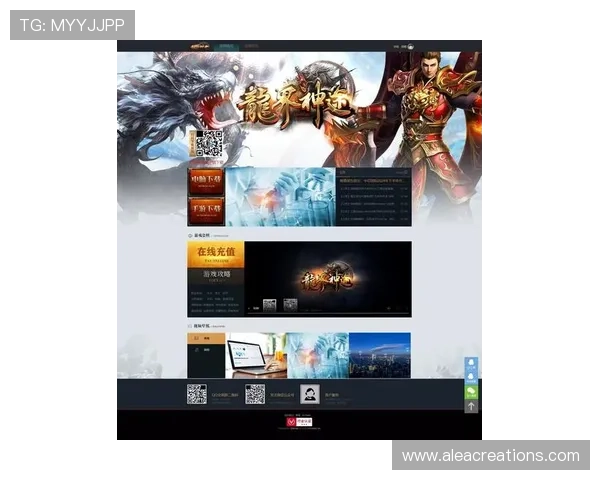Viewport: 600px width, 480px height.
Task: Click the mobile download button 手游下载
Action: (x=206, y=211)
